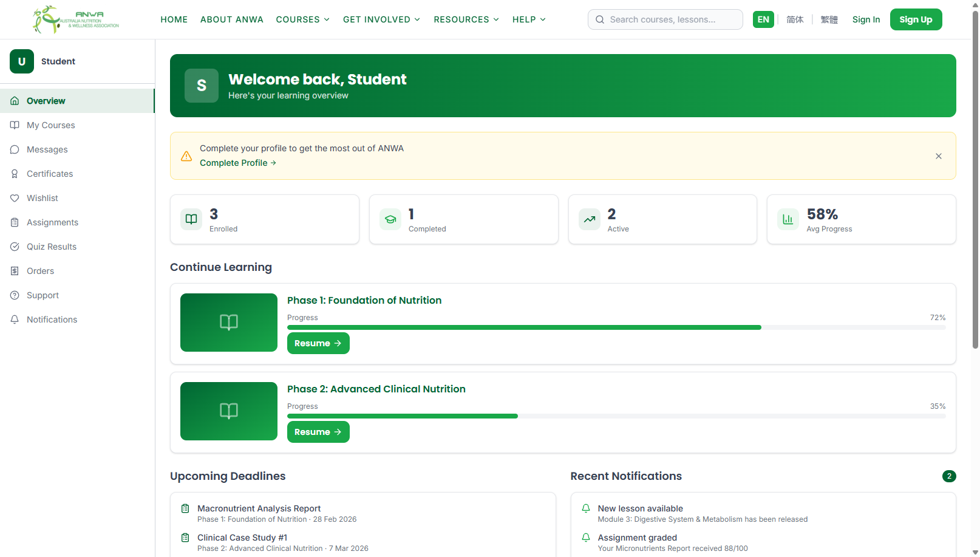Screen dimensions: 980x557
Task: Switch language to 繁體
Action: pos(829,19)
